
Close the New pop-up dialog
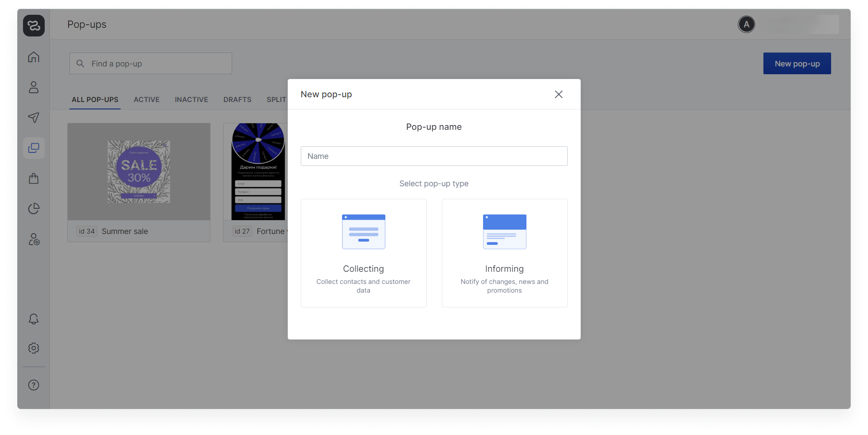[x=559, y=94]
